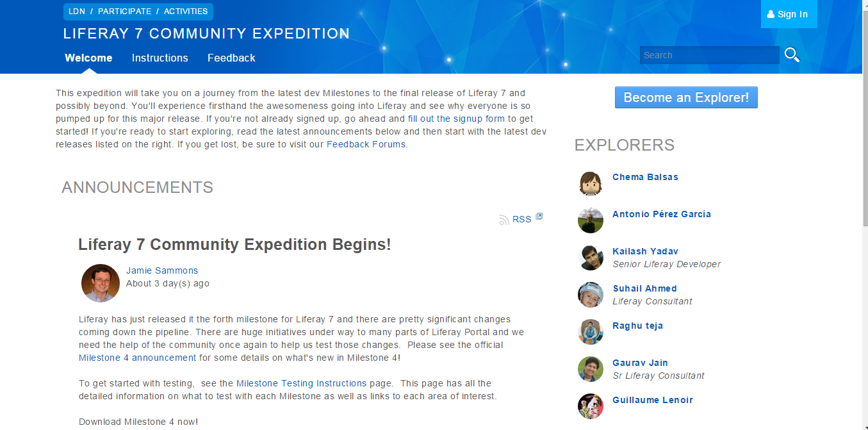Click 'About 3 day(s) ago' timestamp
This screenshot has width=868, height=430.
168,283
